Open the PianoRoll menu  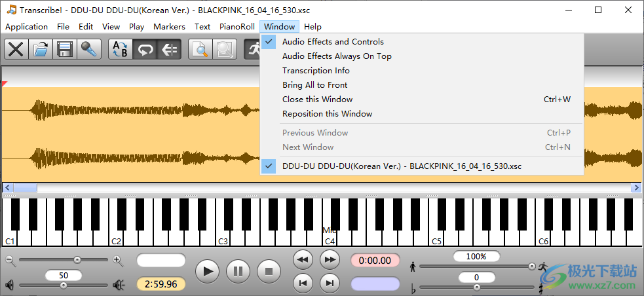click(x=237, y=27)
